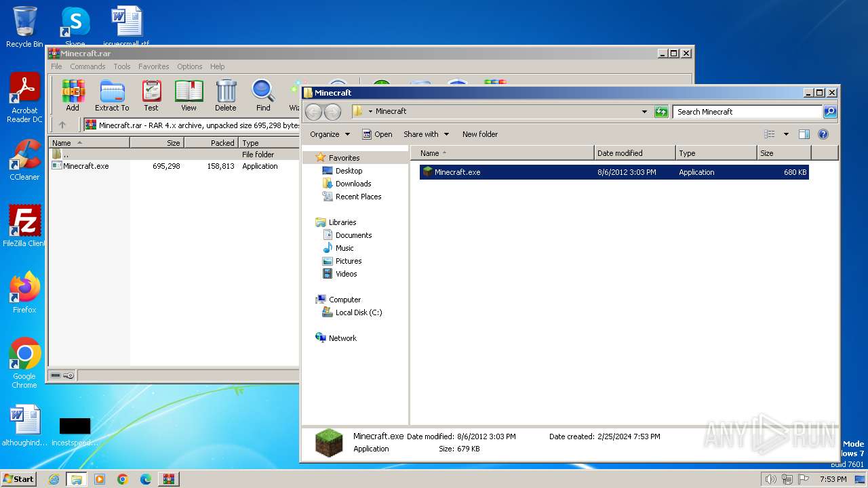
Task: Click the Chrome icon on the taskbar
Action: [x=123, y=479]
